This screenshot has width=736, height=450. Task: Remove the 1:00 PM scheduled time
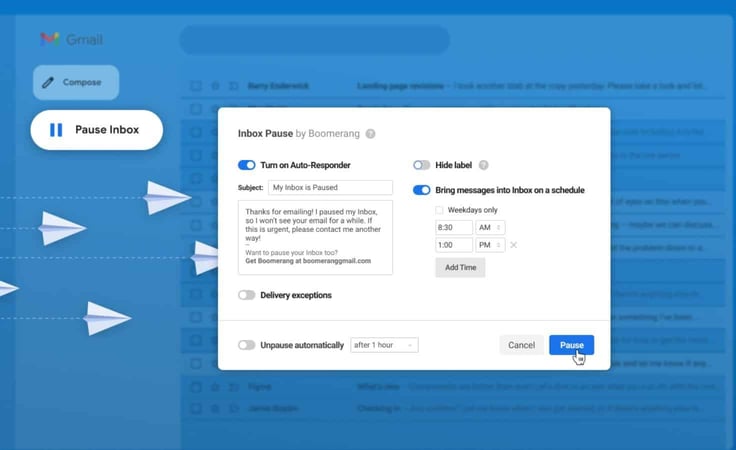point(514,245)
